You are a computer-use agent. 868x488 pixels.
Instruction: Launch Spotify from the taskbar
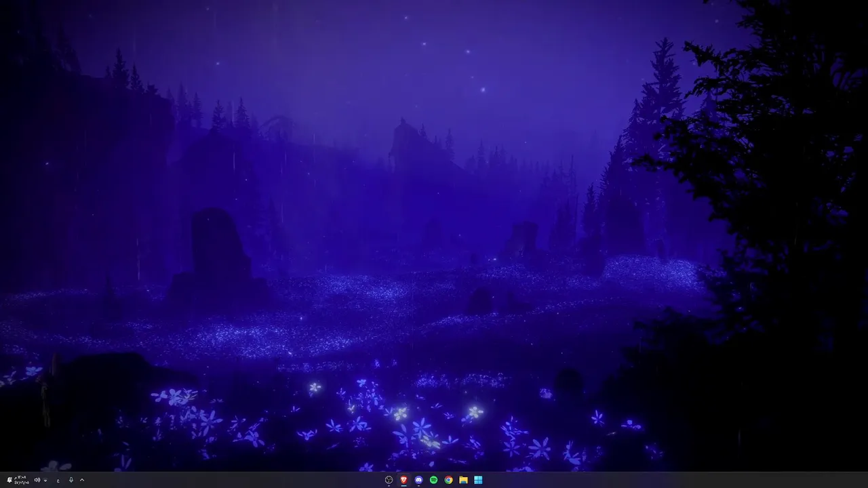pos(434,480)
